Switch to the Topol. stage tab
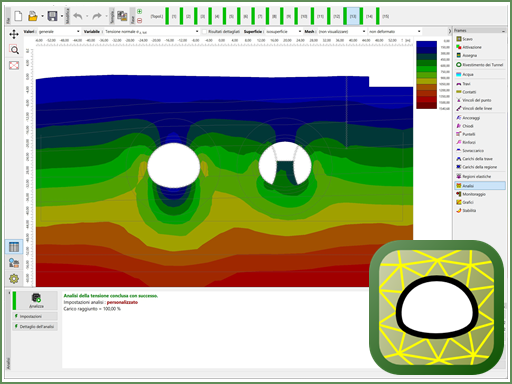 tap(157, 16)
